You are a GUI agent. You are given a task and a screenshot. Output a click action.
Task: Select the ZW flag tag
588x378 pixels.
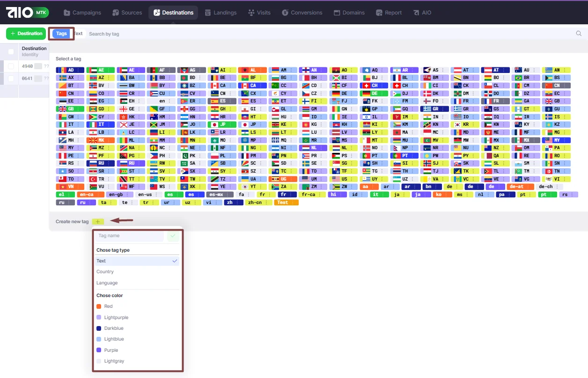(x=344, y=187)
